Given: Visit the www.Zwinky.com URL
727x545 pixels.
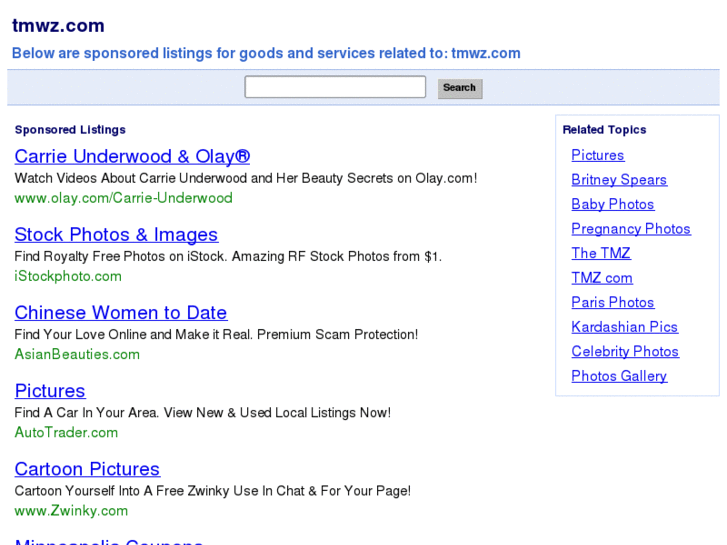Looking at the screenshot, I should click(x=71, y=510).
